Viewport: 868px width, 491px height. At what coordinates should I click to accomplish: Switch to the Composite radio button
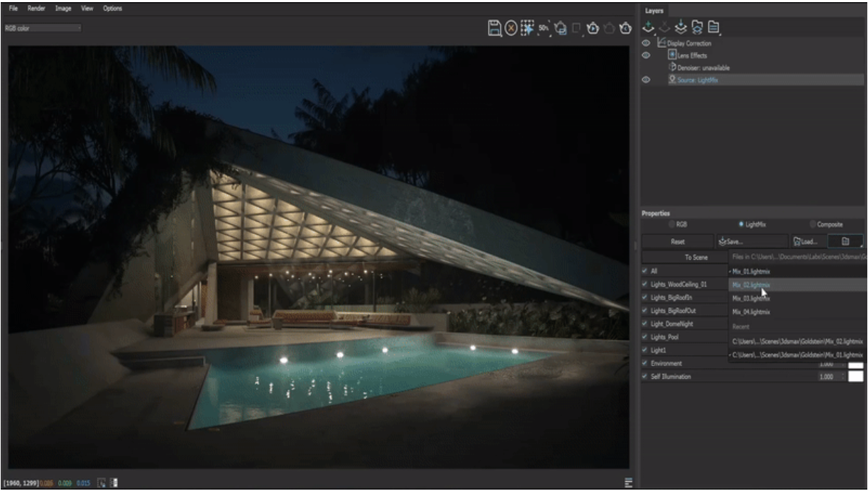[813, 224]
